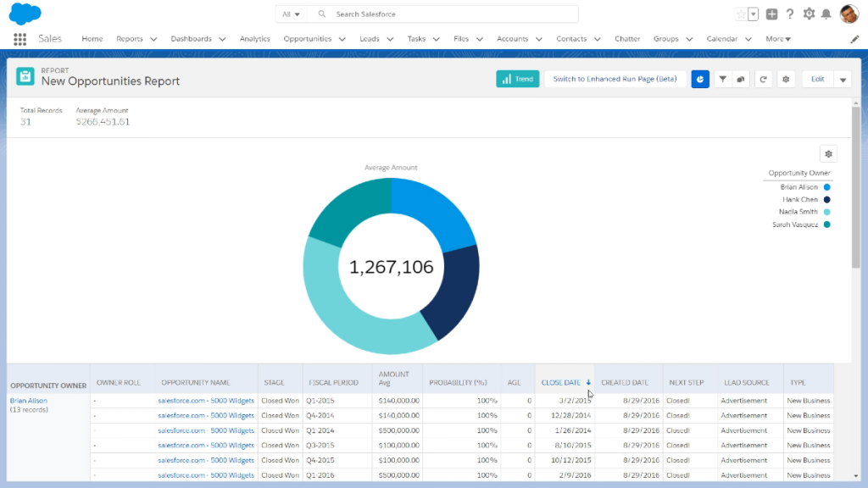Open the All search scope dropdown
The image size is (868, 488).
pyautogui.click(x=292, y=14)
